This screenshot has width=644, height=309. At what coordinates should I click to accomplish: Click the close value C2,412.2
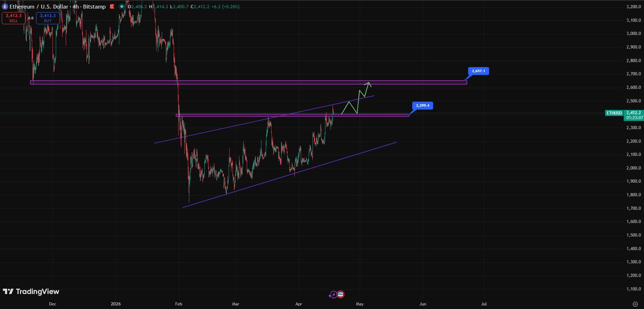pyautogui.click(x=200, y=7)
